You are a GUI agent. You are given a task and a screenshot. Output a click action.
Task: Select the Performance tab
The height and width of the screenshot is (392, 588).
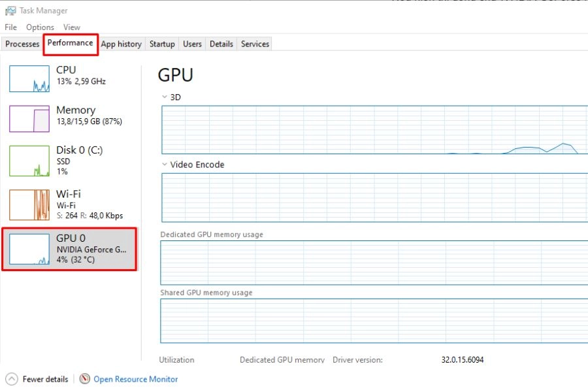70,43
